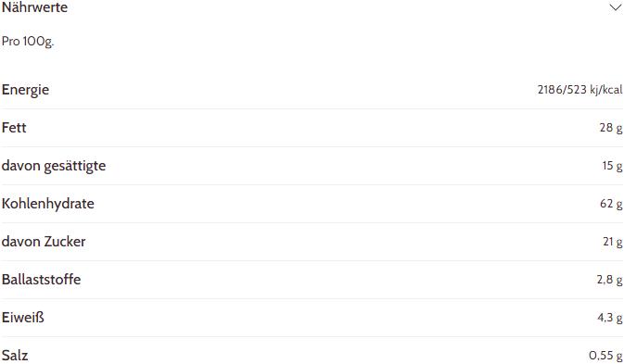624x364 pixels.
Task: Click the Ballaststoffe row label
Action: 41,280
